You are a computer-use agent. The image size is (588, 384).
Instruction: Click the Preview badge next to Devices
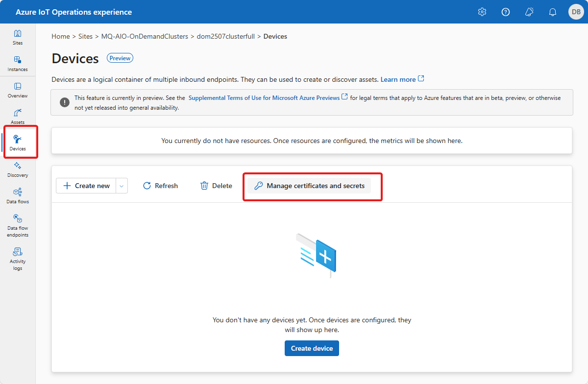click(x=120, y=58)
